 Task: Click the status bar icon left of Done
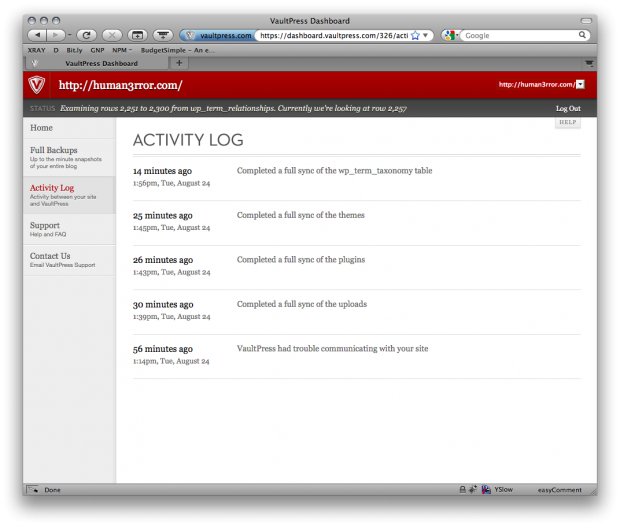tap(32, 489)
